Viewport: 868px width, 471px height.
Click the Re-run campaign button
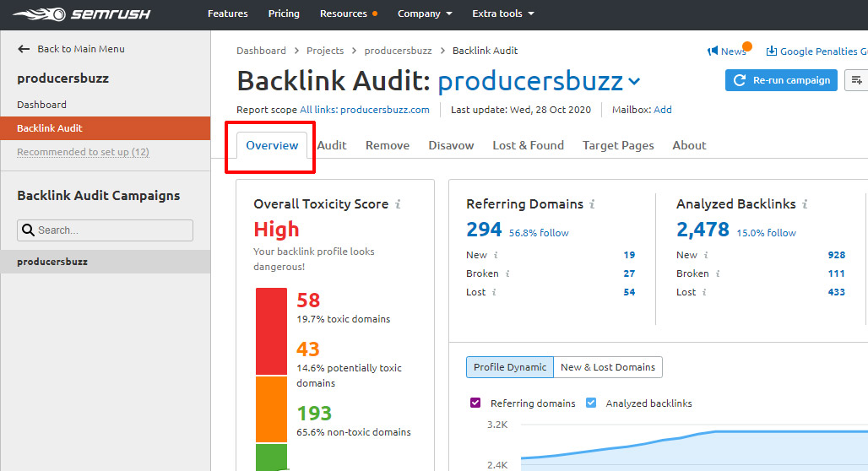(x=781, y=80)
